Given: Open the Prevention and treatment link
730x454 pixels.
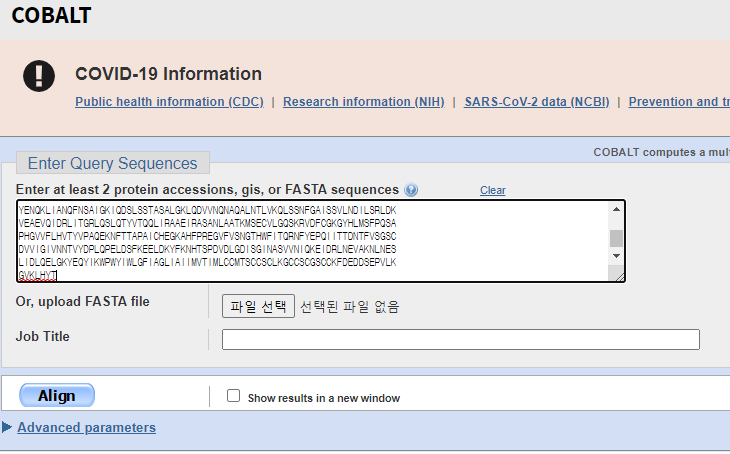Looking at the screenshot, I should (x=679, y=102).
